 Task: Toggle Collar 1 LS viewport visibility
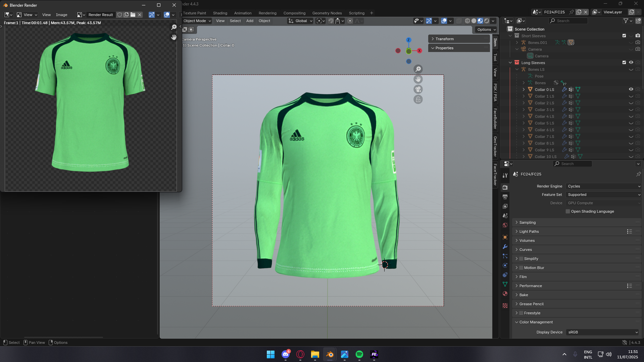tap(631, 96)
